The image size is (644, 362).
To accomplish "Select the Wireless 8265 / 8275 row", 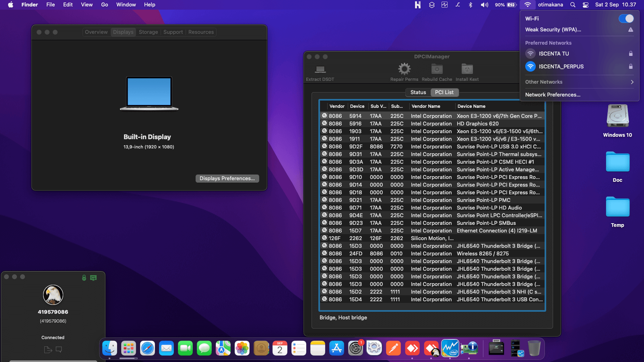I will point(432,254).
